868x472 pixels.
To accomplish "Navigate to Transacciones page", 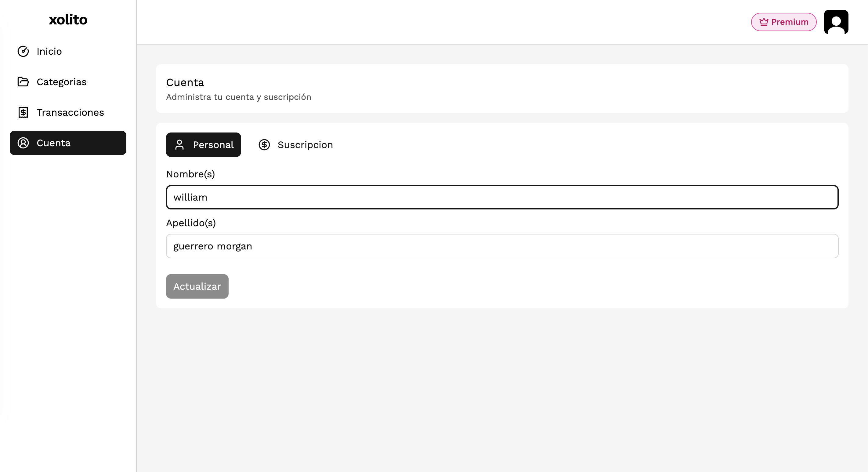I will click(70, 112).
